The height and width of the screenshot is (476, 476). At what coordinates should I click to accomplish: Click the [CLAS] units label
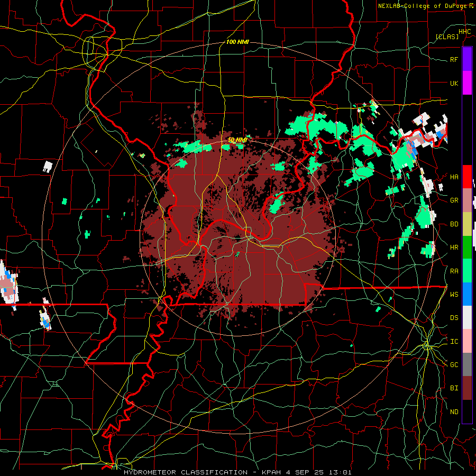tap(447, 36)
